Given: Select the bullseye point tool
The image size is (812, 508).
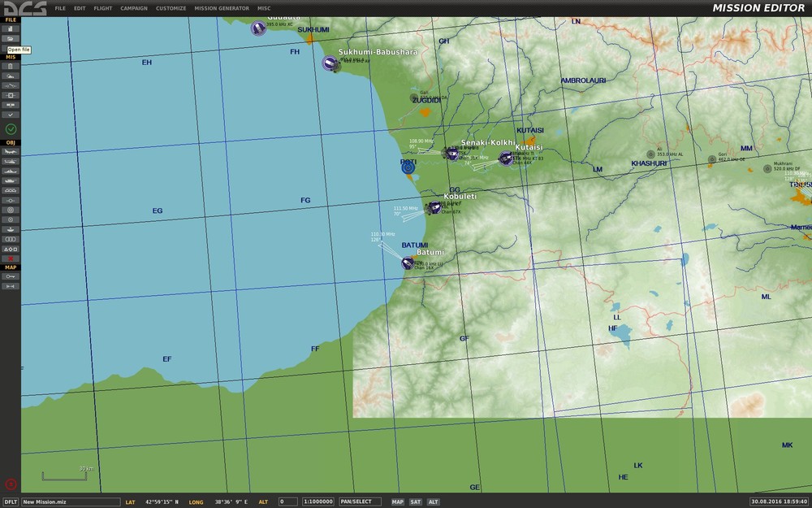Looking at the screenshot, I should point(11,219).
